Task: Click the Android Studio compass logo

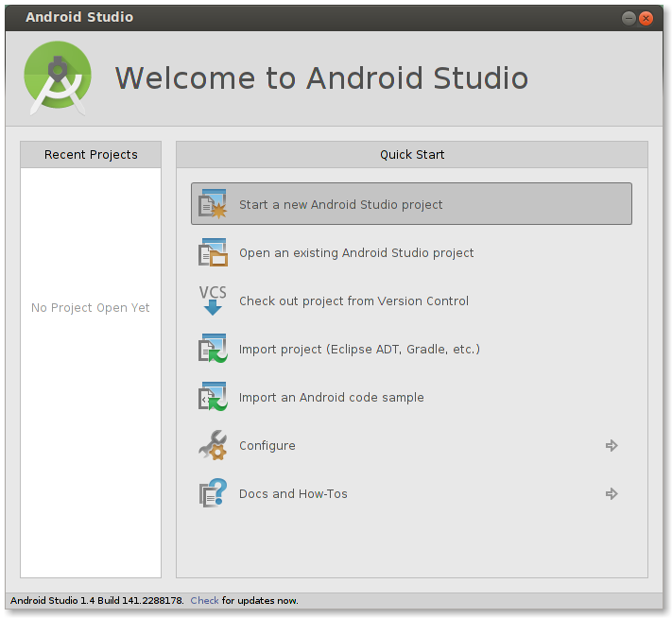Action: point(58,78)
